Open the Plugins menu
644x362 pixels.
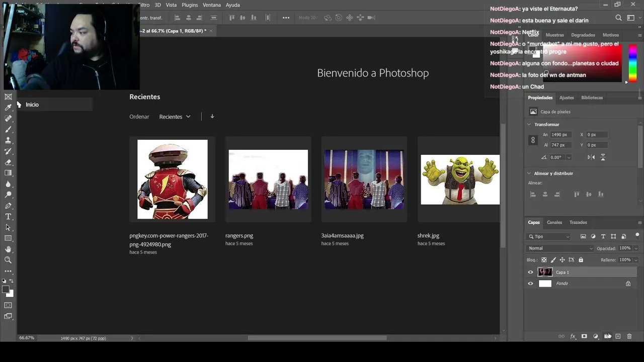click(190, 5)
